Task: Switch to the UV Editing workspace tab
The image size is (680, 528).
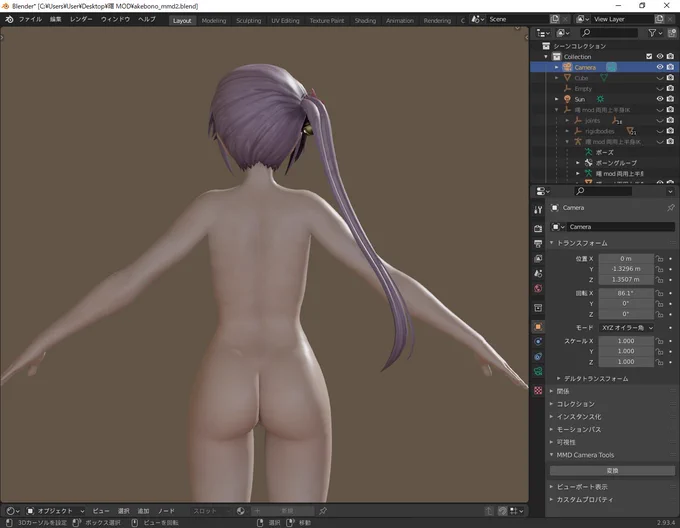Action: [x=285, y=20]
